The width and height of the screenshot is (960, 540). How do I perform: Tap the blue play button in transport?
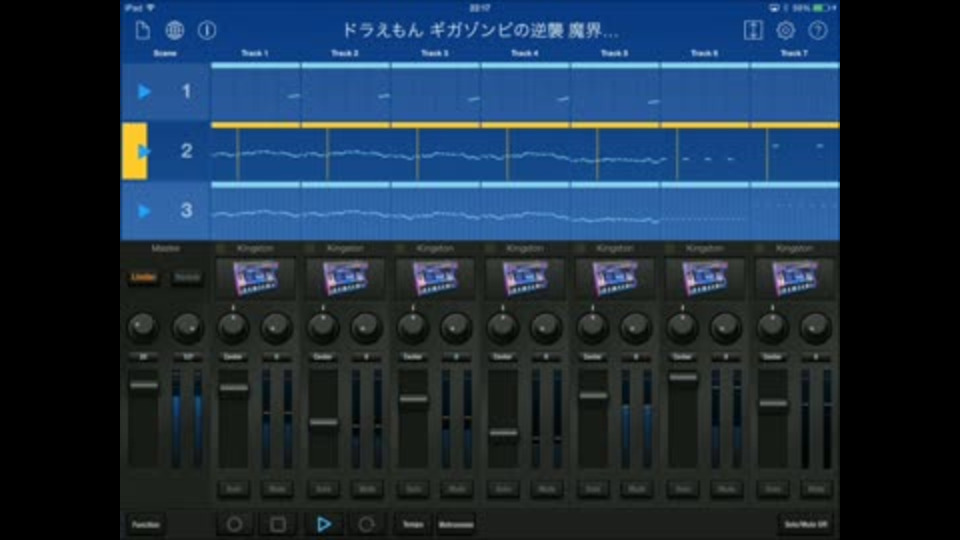coord(324,524)
